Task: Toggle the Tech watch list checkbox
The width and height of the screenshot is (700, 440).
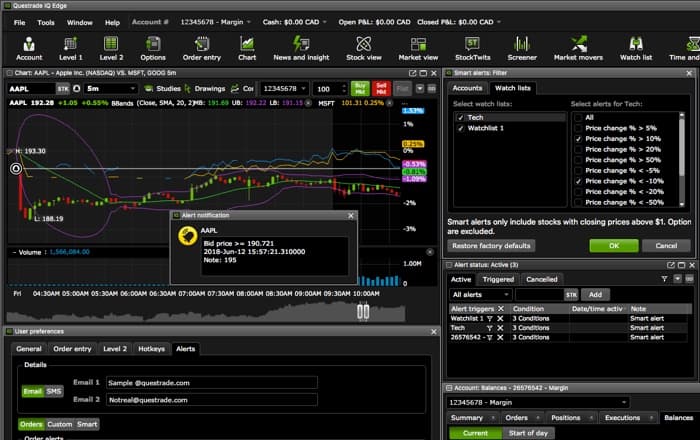Action: pyautogui.click(x=461, y=117)
